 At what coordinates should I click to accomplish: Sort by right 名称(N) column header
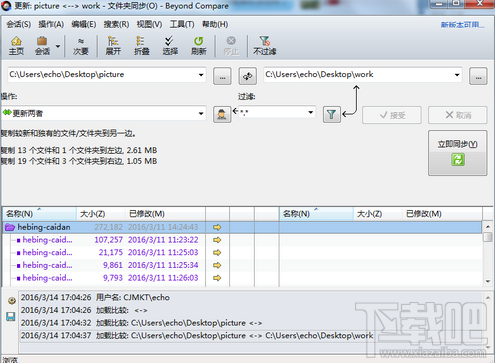coord(316,214)
